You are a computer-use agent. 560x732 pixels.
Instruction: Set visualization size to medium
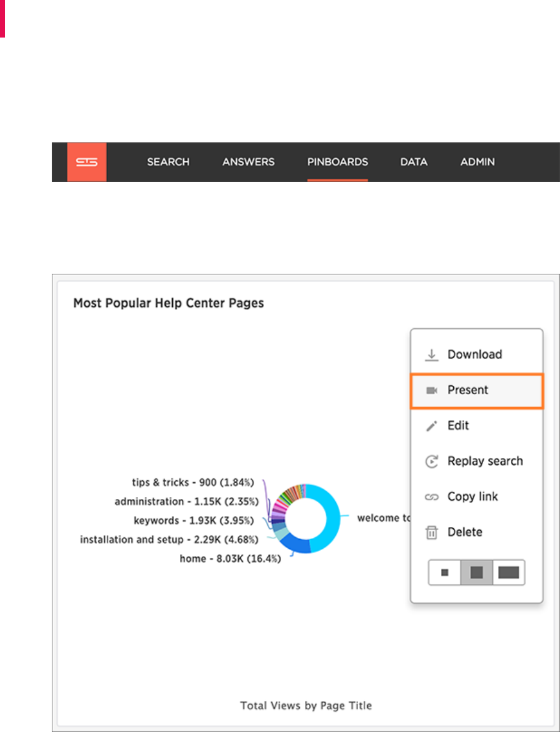click(476, 572)
